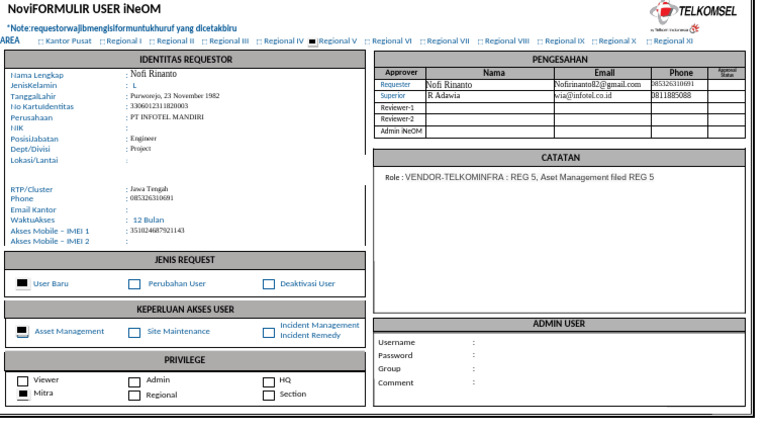Tick the Regional I area checkbox
This screenshot has width=768, height=433.
[102, 42]
